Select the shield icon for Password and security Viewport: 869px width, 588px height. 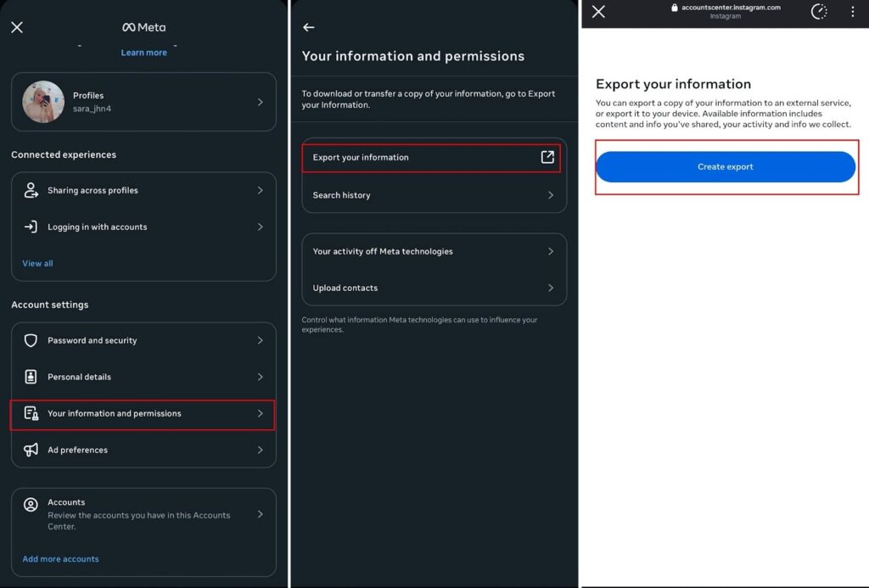tap(30, 340)
